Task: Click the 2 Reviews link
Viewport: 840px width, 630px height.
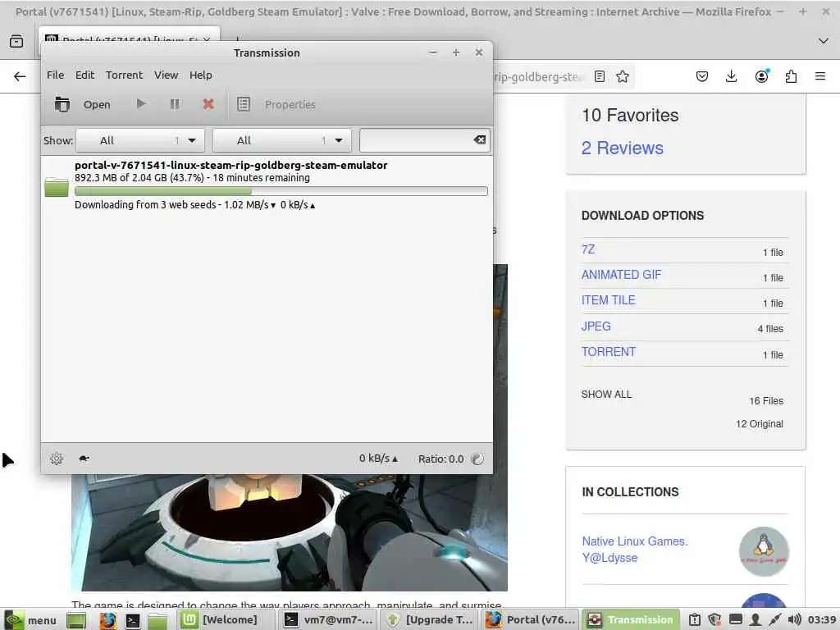Action: [x=622, y=148]
